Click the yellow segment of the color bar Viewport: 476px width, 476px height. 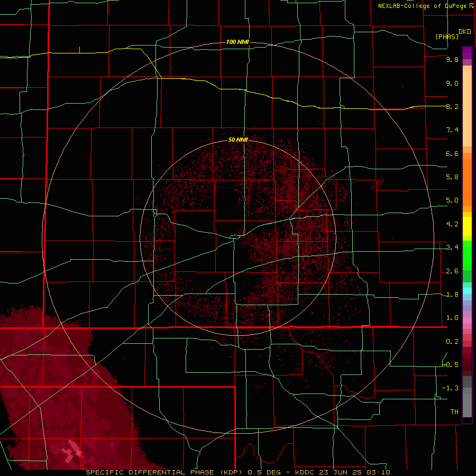(x=467, y=226)
